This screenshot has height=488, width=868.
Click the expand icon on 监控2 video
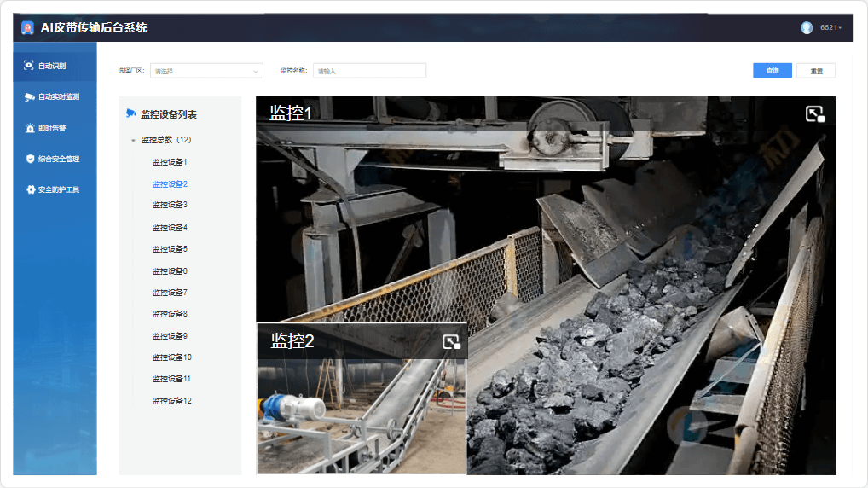451,342
